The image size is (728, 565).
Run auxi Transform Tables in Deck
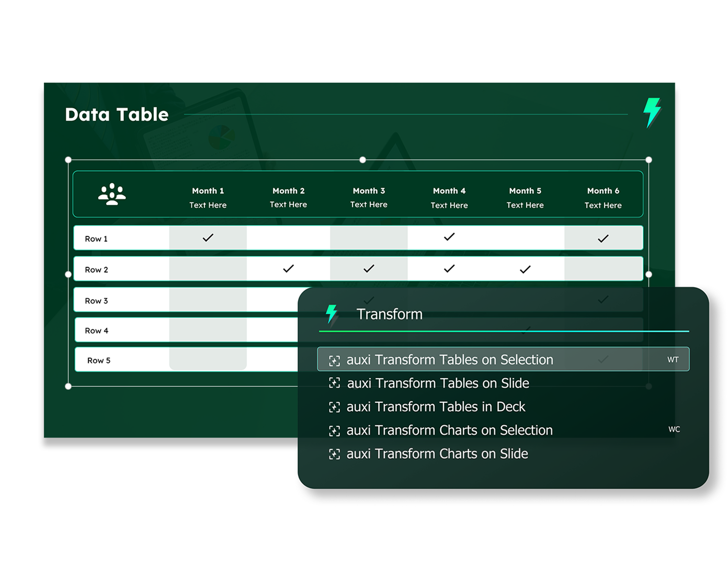click(x=436, y=407)
